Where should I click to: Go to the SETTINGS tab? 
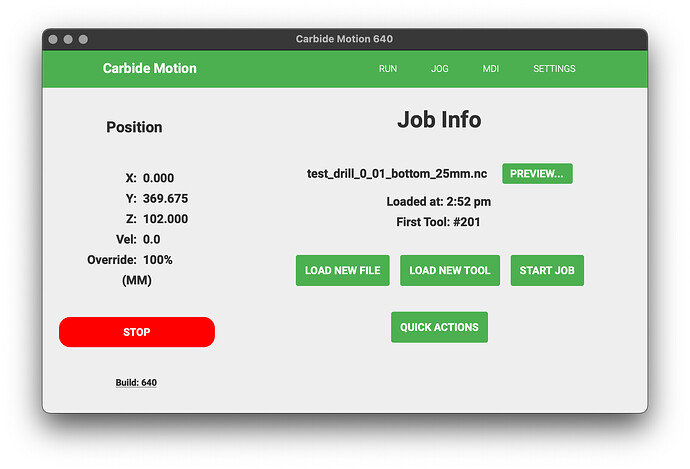point(554,69)
